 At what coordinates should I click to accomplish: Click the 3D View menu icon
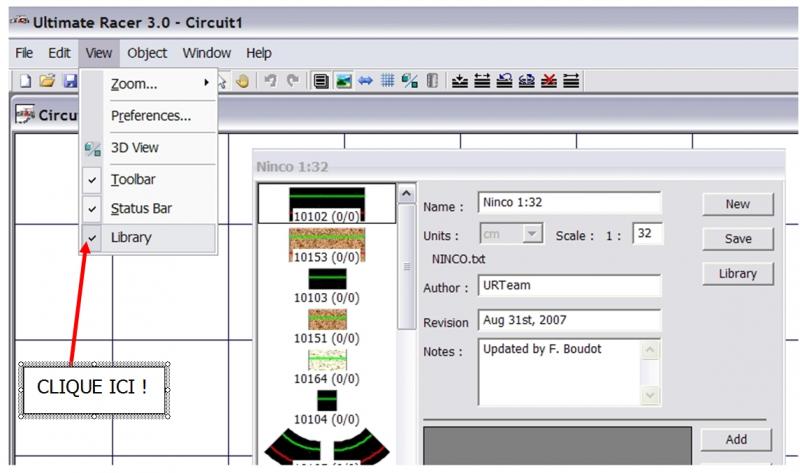[x=93, y=148]
